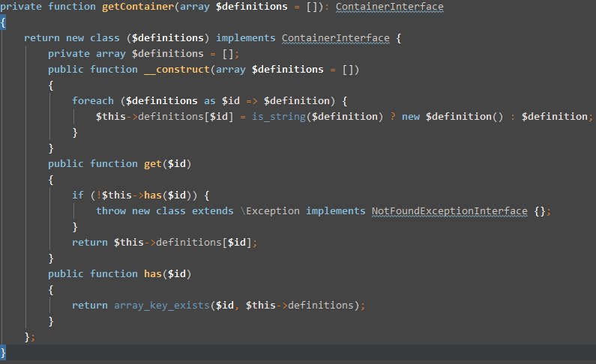This screenshot has width=596, height=364.
Task: Click the throw keyword
Action: click(x=111, y=211)
